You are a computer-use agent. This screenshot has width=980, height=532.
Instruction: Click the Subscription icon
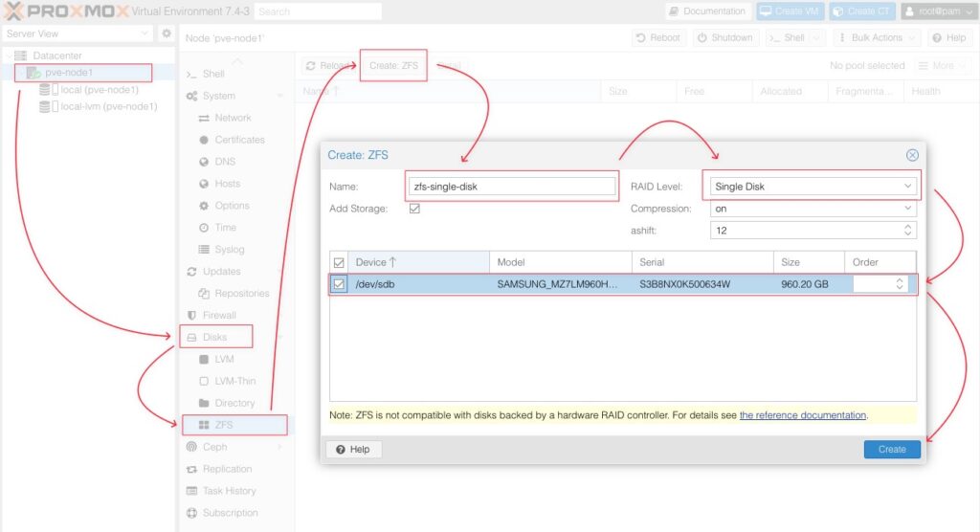tap(191, 513)
